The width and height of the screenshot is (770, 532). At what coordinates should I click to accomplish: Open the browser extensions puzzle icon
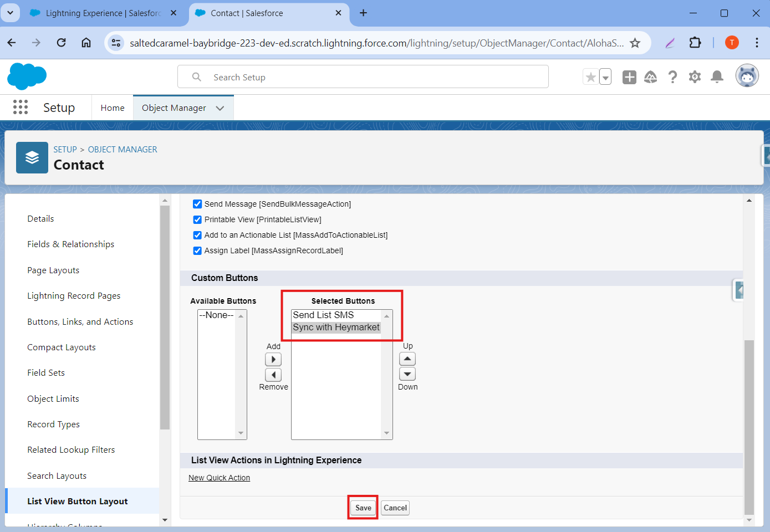click(695, 43)
